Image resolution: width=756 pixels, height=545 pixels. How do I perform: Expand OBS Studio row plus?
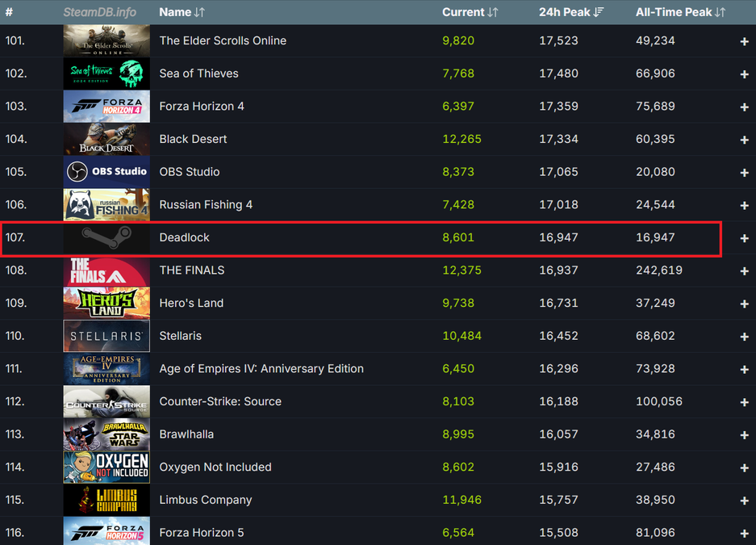coord(745,173)
